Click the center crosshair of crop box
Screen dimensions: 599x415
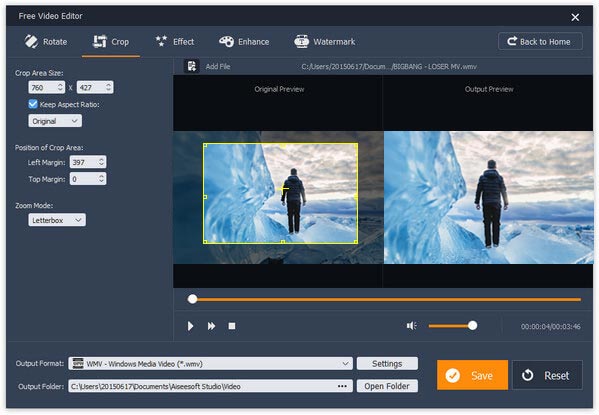point(283,189)
